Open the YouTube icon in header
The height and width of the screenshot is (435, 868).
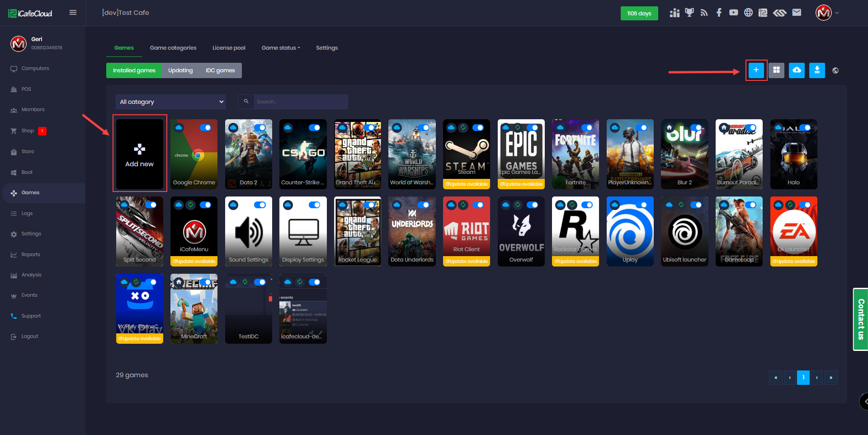(733, 13)
